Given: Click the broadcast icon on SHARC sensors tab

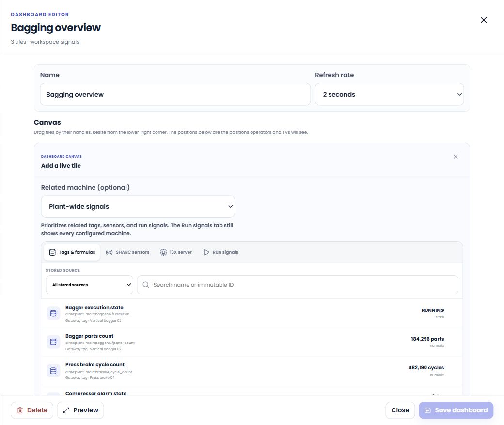Looking at the screenshot, I should point(110,252).
